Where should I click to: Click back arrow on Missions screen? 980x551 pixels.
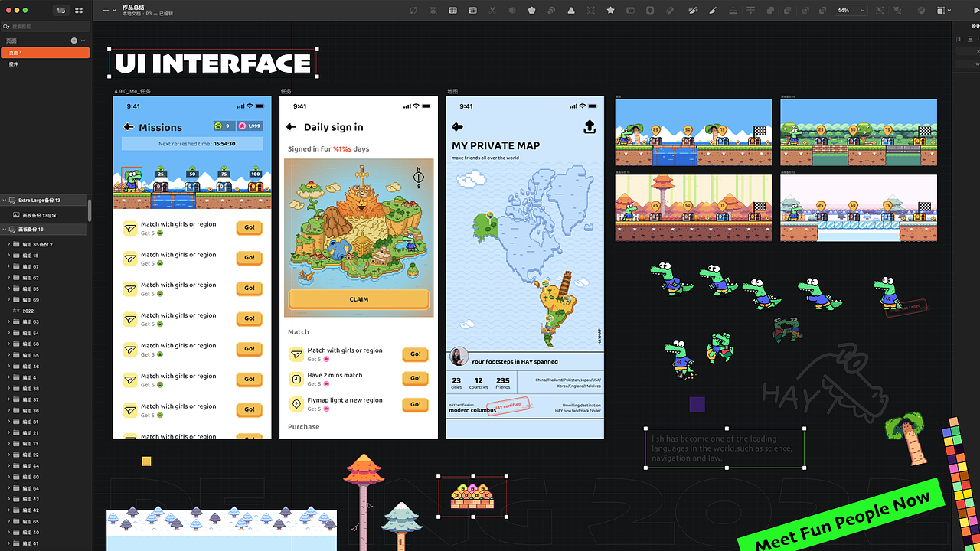click(129, 127)
